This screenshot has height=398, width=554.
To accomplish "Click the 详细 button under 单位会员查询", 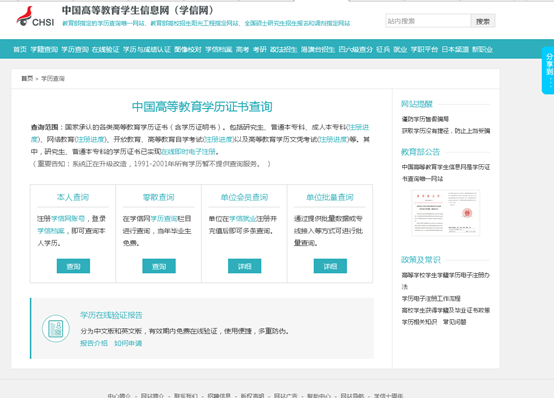I will (244, 266).
